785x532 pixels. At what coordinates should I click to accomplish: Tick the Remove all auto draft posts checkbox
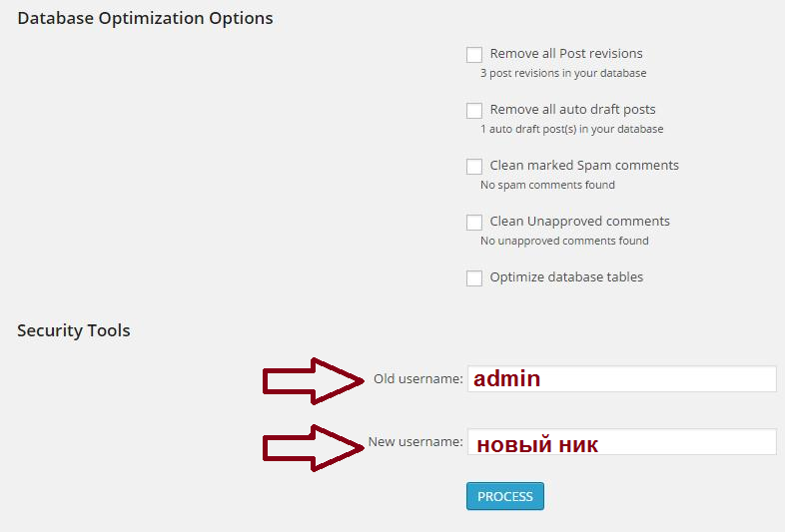pos(474,111)
